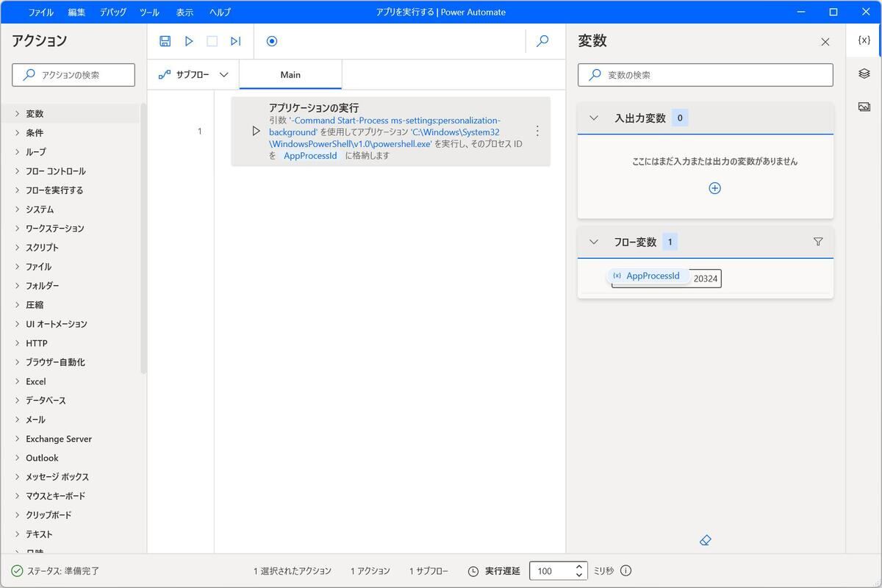Add an input/output variable plus icon

(x=714, y=188)
